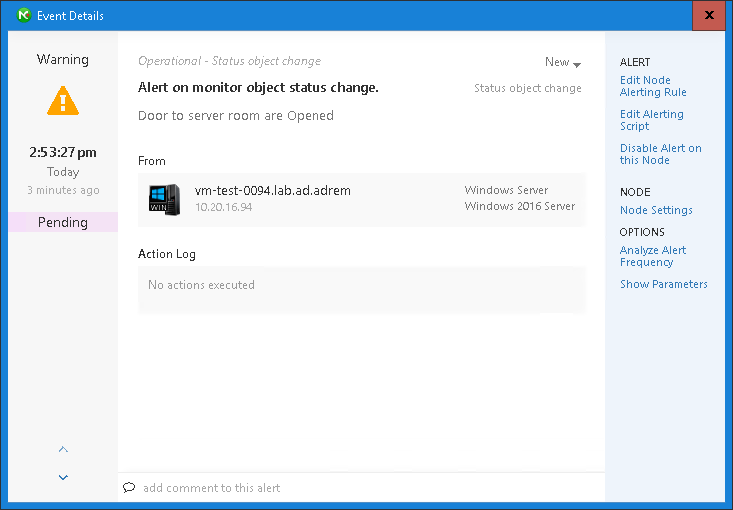Click the IP address 10.20.16.94

[223, 208]
